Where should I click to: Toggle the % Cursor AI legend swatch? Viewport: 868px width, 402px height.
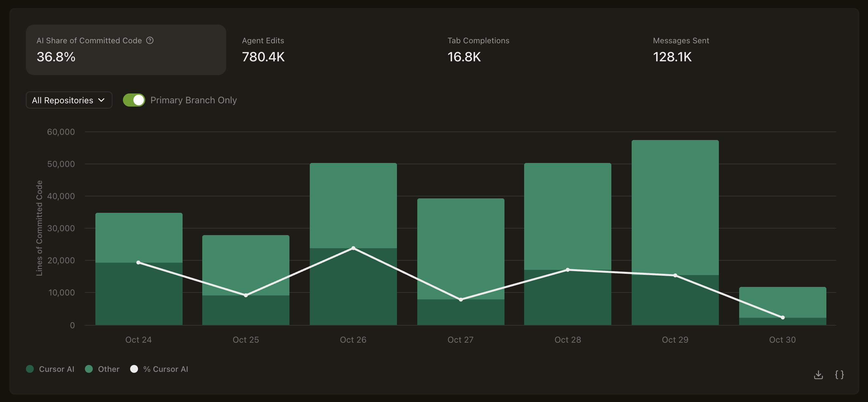(x=134, y=369)
